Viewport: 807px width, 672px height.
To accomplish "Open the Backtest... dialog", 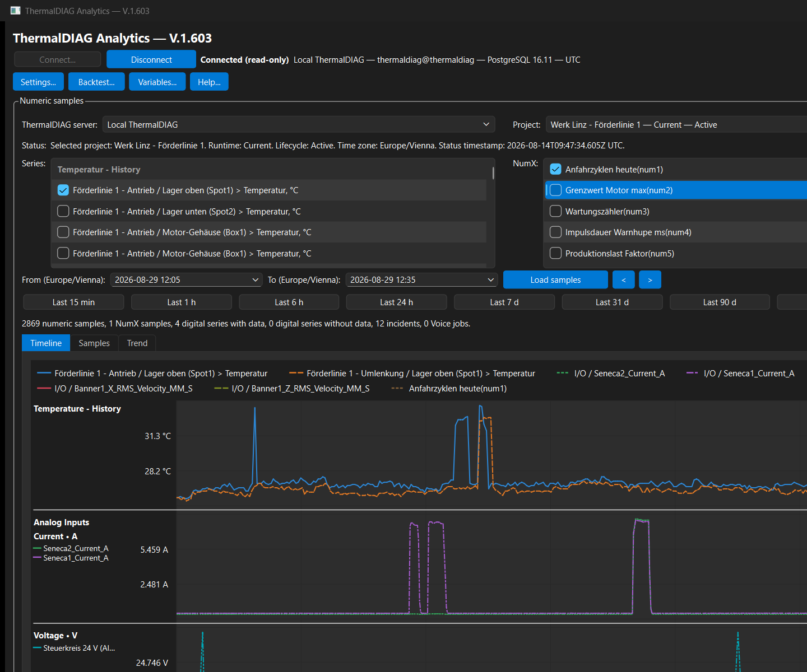I will (96, 82).
